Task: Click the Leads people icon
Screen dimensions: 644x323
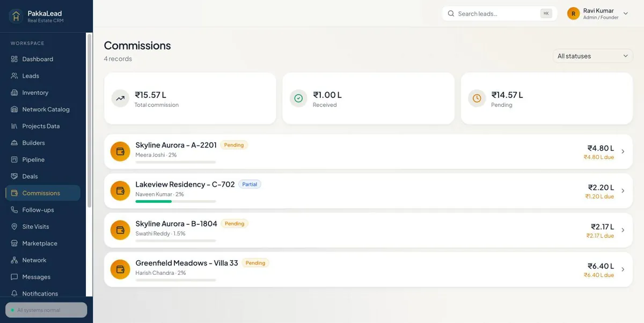Action: pyautogui.click(x=14, y=76)
